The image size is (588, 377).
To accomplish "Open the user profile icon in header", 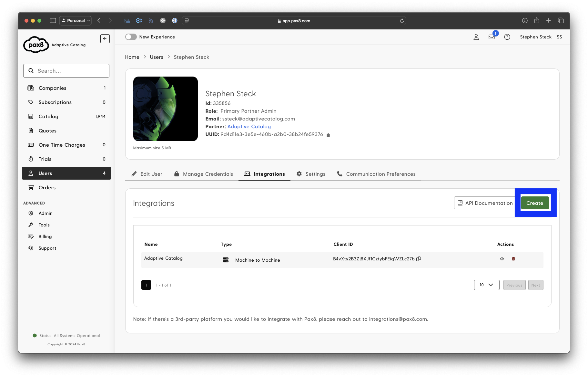I will [476, 37].
